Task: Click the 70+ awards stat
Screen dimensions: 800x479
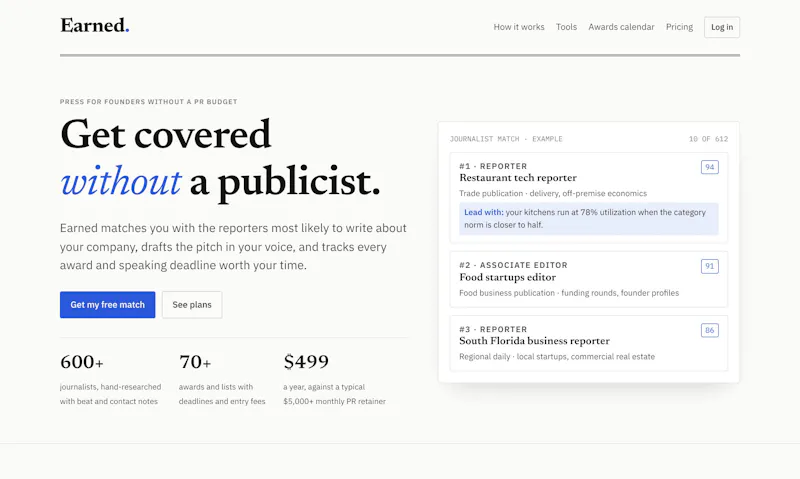Action: pyautogui.click(x=222, y=380)
